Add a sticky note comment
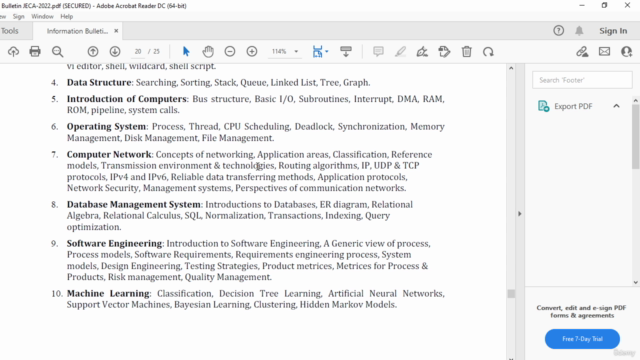 pyautogui.click(x=378, y=51)
